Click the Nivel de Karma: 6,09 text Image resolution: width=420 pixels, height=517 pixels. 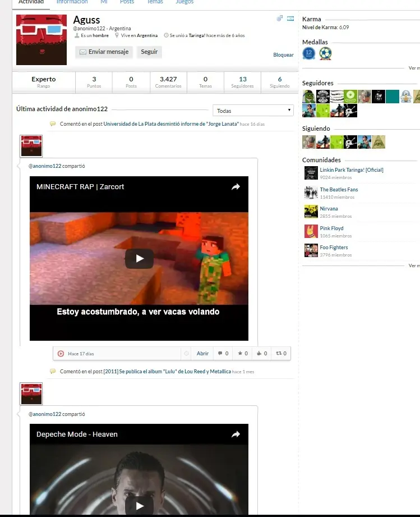click(x=325, y=28)
